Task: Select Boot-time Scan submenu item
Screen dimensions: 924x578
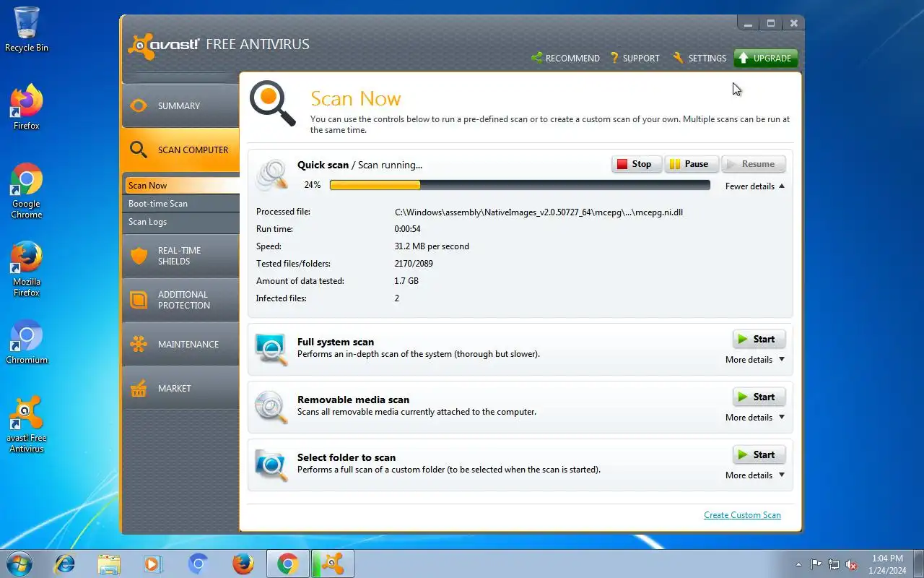Action: (x=181, y=204)
